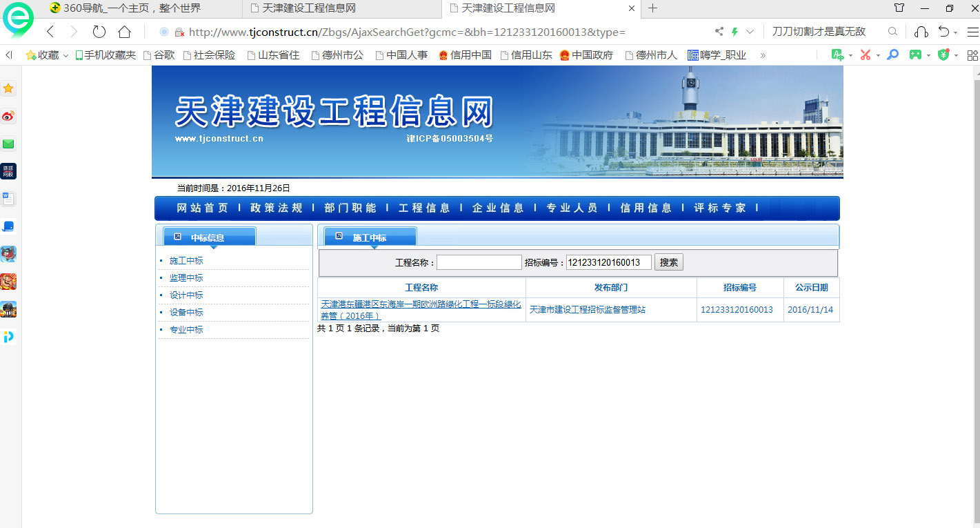
Task: Open 工程信息 in site navigation
Action: (x=423, y=208)
